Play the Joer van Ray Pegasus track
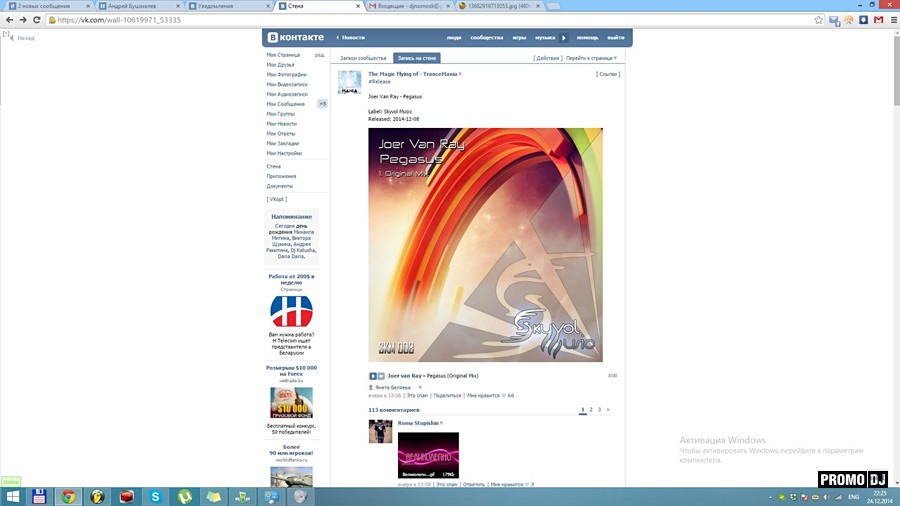The image size is (900, 506). 373,376
